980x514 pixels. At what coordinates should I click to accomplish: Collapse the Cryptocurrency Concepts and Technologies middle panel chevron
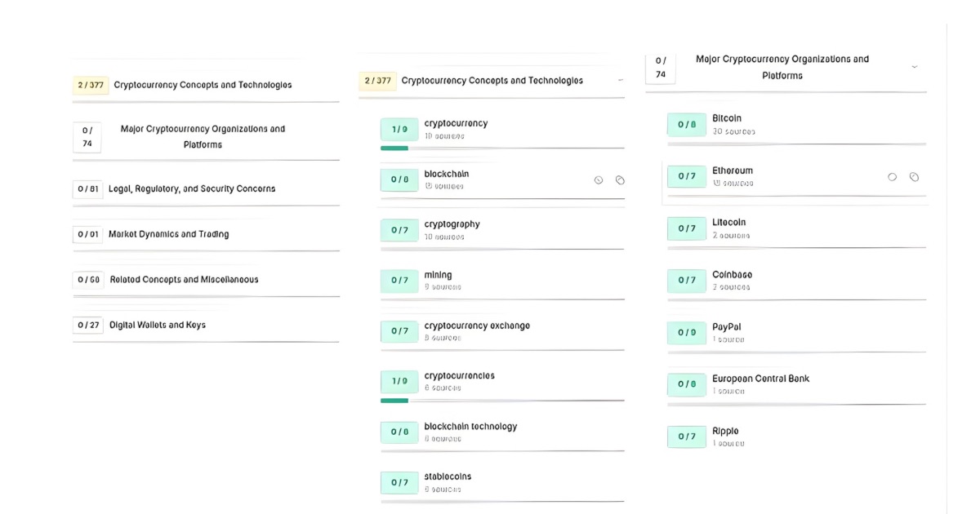pos(621,80)
